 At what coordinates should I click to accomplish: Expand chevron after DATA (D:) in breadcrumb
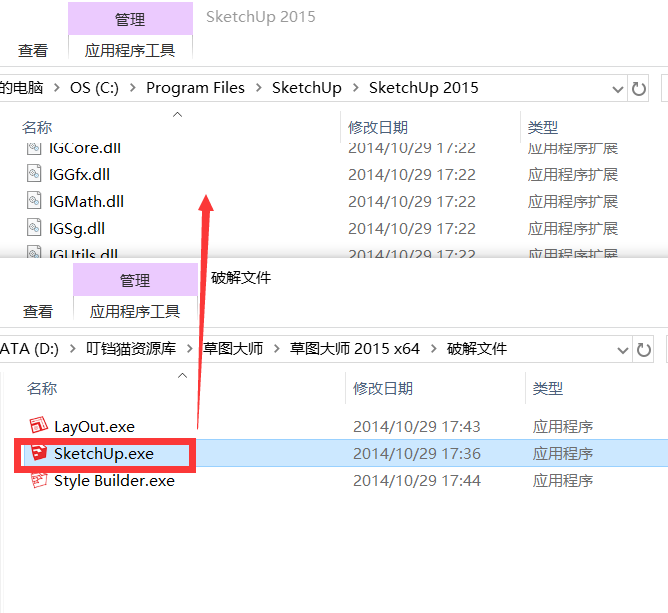pos(72,349)
